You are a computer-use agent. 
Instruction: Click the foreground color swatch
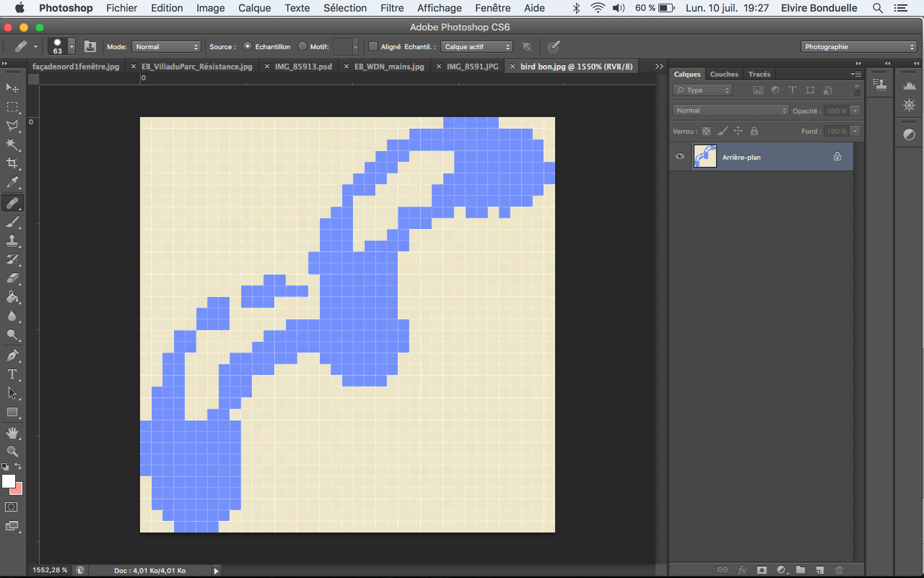pyautogui.click(x=8, y=481)
